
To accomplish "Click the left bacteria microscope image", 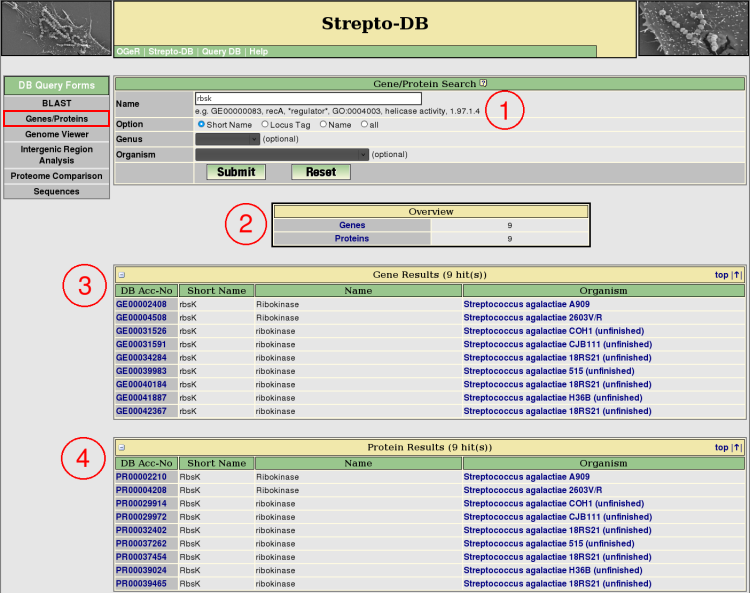I will click(56, 28).
